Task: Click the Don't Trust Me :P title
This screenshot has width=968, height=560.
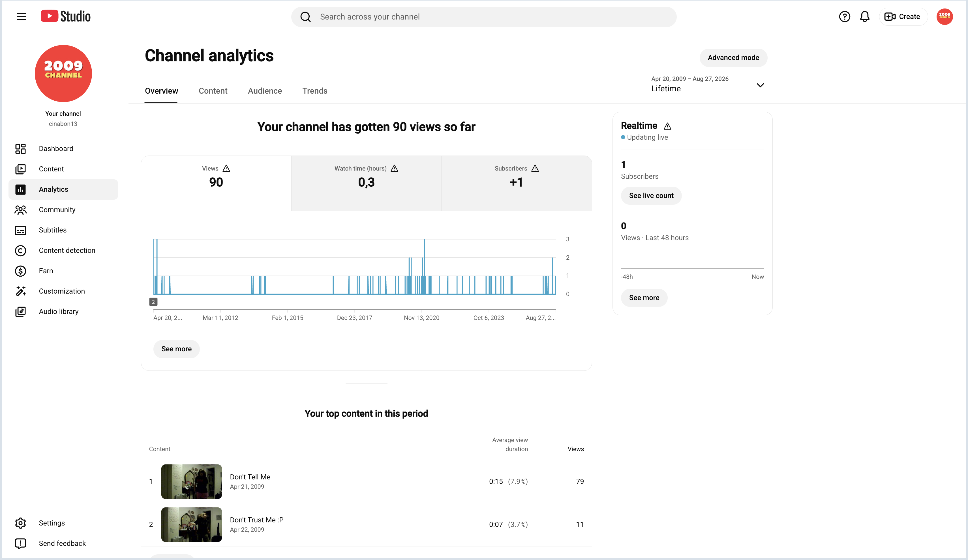Action: (x=257, y=520)
